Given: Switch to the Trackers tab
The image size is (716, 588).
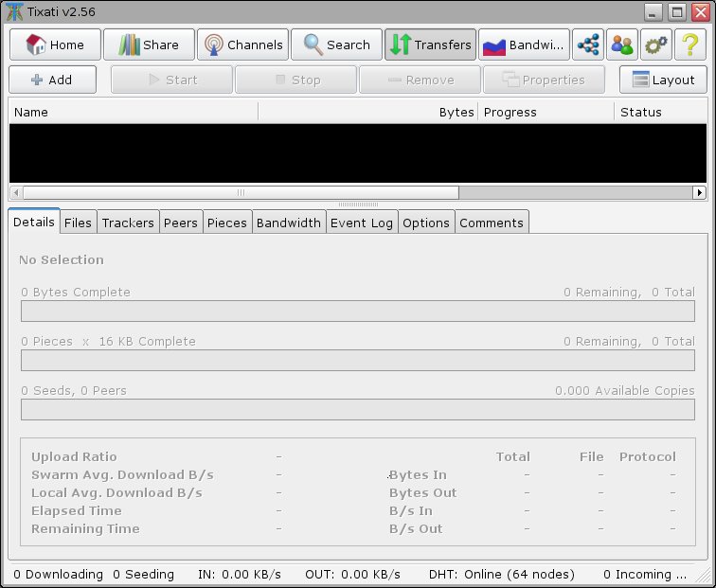Looking at the screenshot, I should coord(128,223).
